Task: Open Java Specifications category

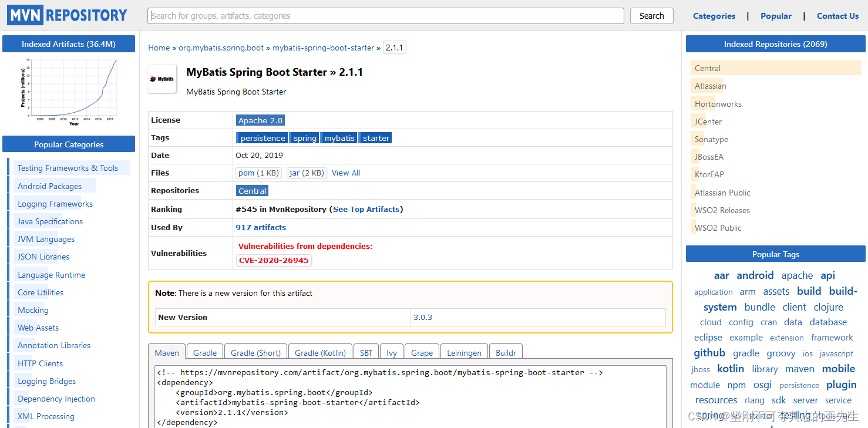Action: 50,221
